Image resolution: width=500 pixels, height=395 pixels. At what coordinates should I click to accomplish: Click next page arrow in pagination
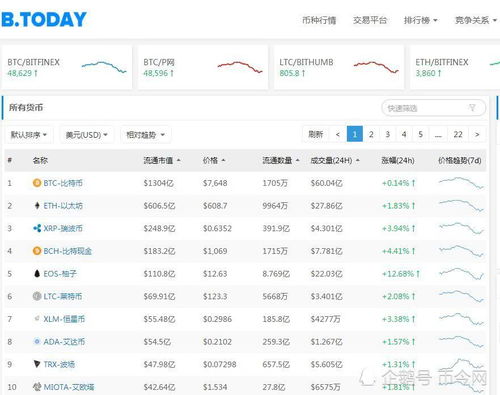[477, 134]
